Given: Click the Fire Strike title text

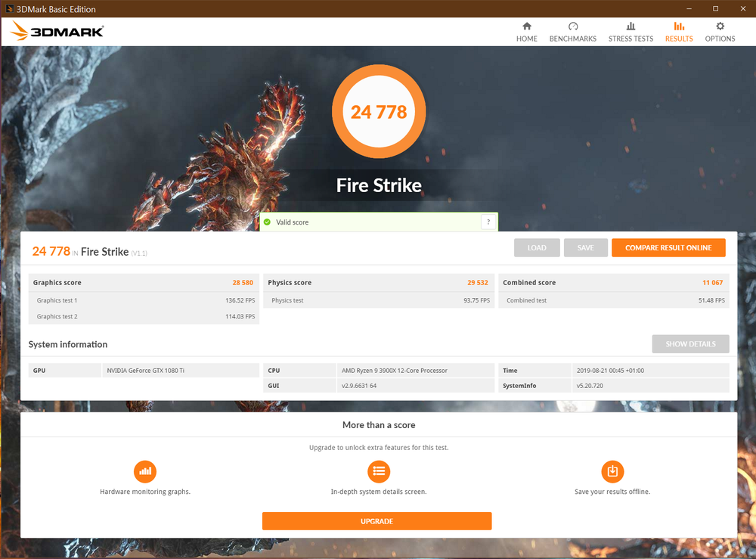Looking at the screenshot, I should point(379,185).
